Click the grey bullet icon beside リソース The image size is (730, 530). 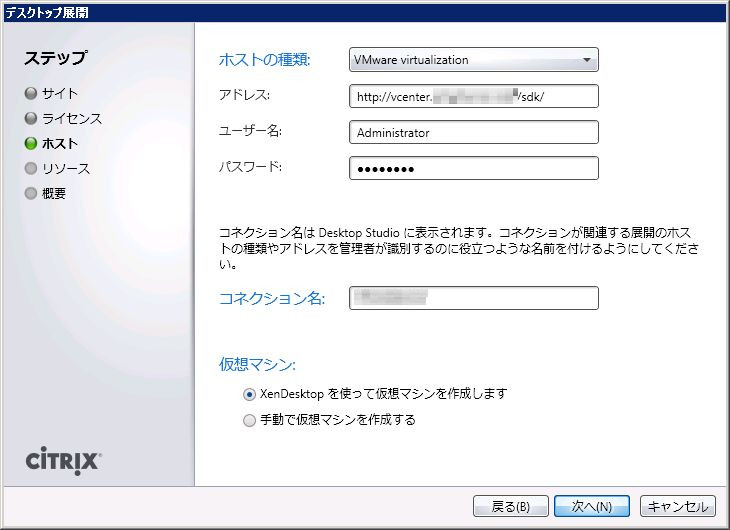pyautogui.click(x=31, y=168)
